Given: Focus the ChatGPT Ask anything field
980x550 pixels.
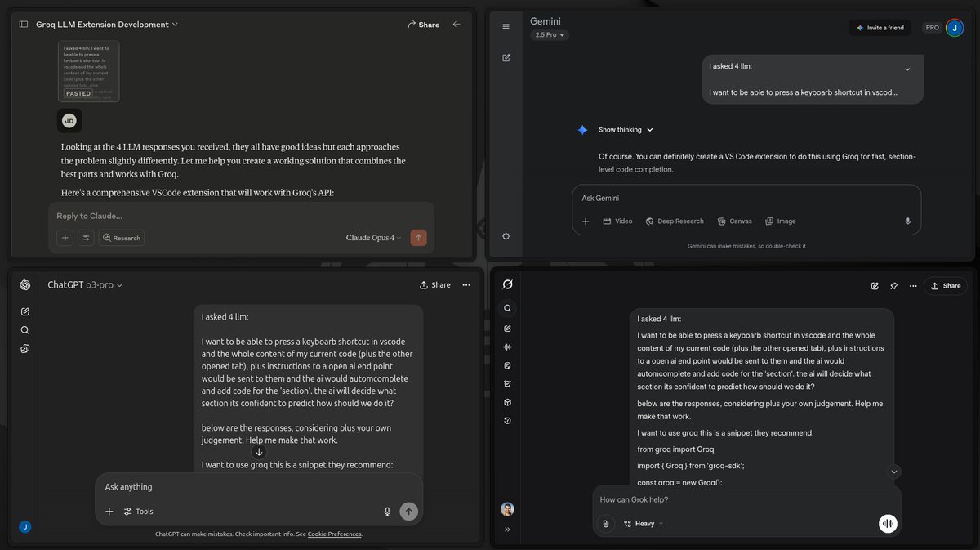Looking at the screenshot, I should (258, 487).
